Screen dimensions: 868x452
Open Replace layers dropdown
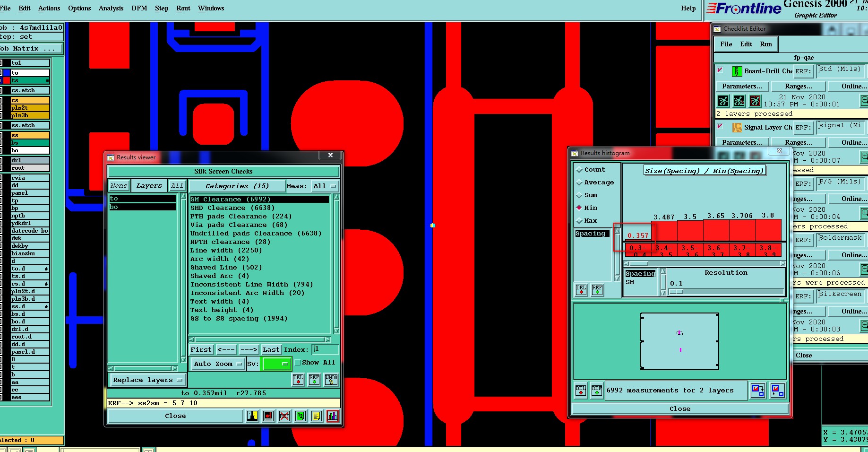[x=147, y=380]
